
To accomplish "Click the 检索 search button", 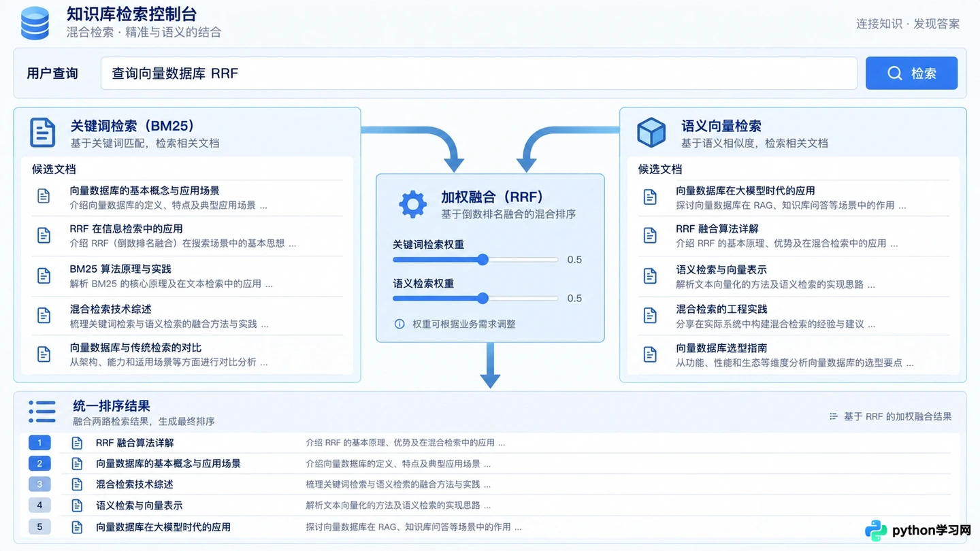I will [911, 73].
